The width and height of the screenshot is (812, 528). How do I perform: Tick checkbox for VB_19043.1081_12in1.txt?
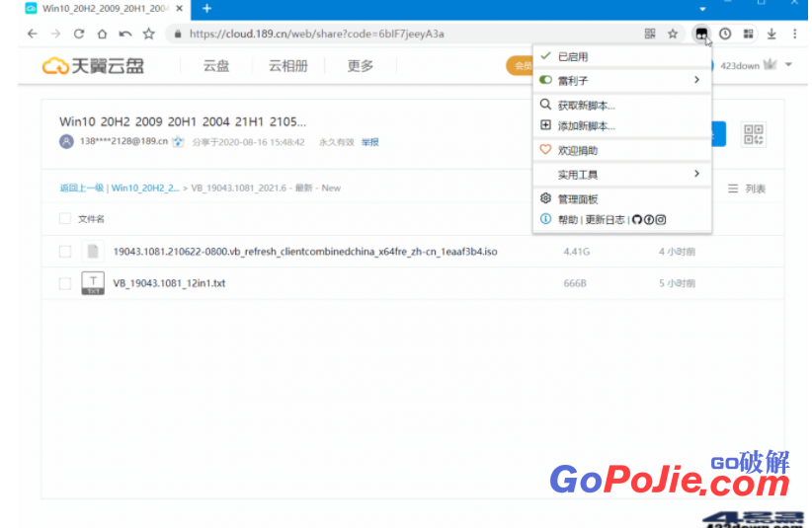tap(65, 283)
